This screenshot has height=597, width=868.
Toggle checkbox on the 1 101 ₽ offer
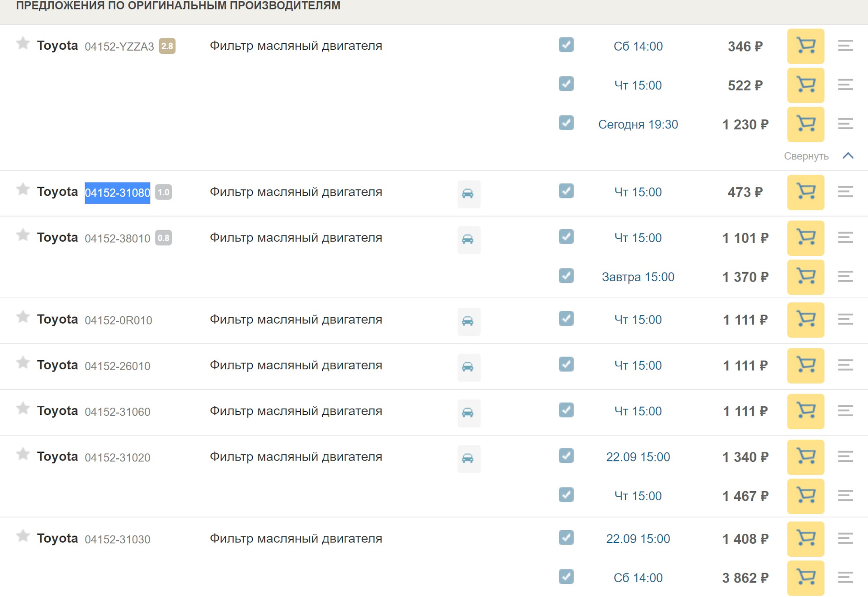point(566,237)
